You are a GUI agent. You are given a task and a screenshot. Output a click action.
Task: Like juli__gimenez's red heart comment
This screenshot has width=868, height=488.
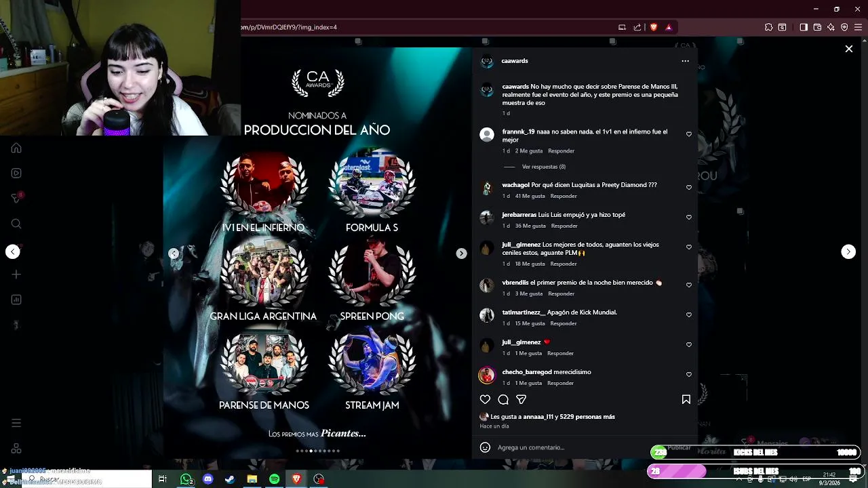(689, 344)
